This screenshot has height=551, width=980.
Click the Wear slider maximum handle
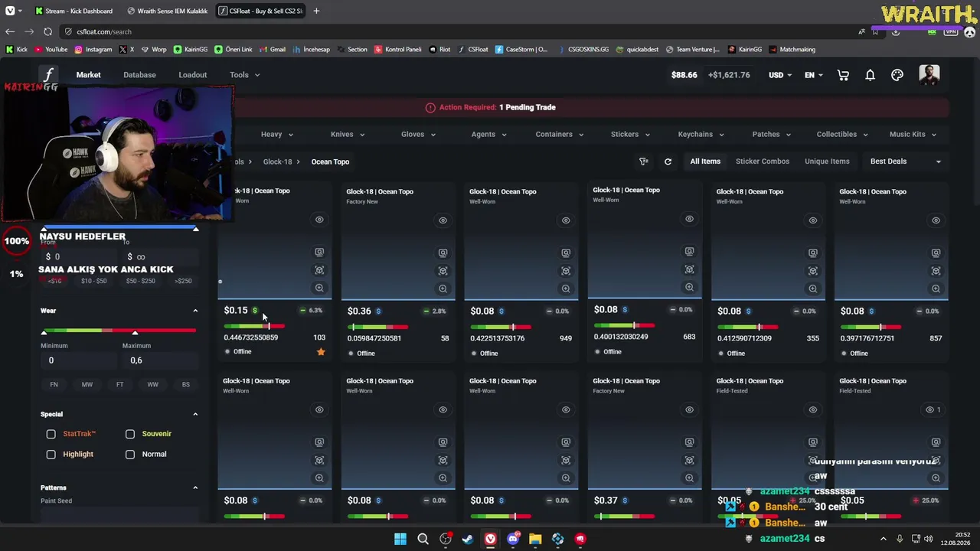135,332
